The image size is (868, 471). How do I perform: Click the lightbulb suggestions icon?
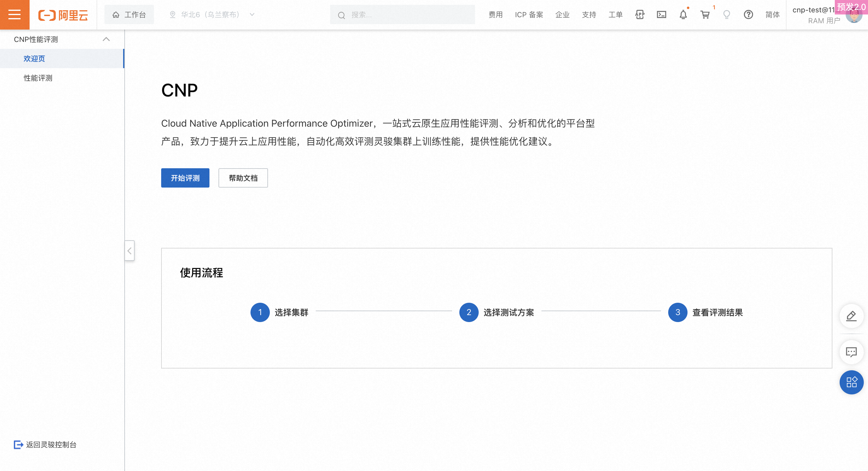coord(726,14)
